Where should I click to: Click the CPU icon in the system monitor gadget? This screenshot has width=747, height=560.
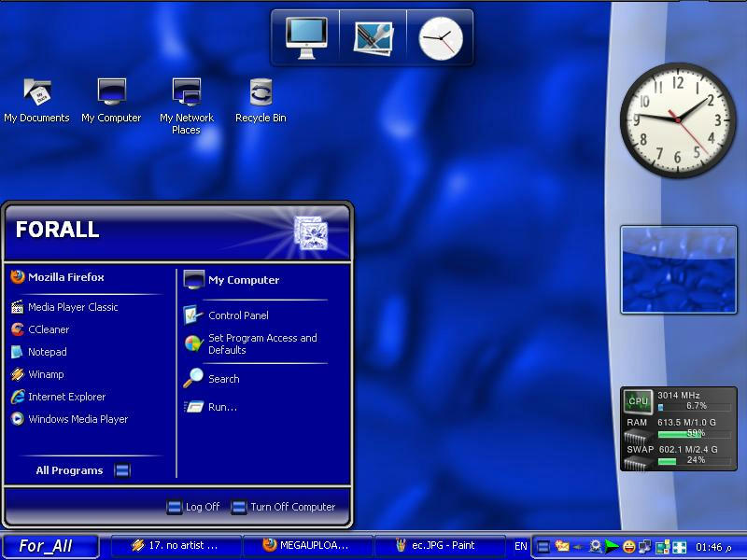coord(638,401)
